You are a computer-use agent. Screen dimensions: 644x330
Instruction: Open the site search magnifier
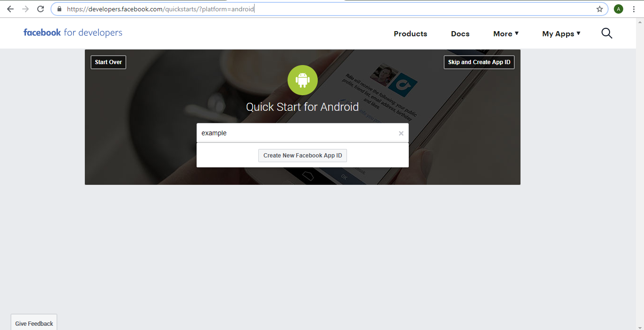607,33
